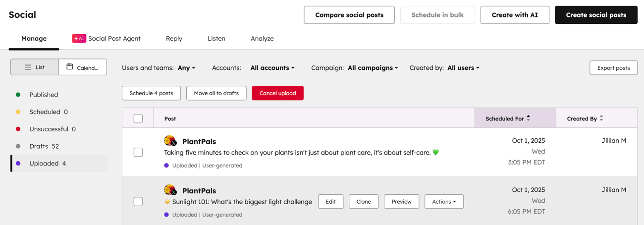This screenshot has height=225, width=644.
Task: Click PlantPals avatar on the Sunlight 101 post
Action: tap(170, 190)
